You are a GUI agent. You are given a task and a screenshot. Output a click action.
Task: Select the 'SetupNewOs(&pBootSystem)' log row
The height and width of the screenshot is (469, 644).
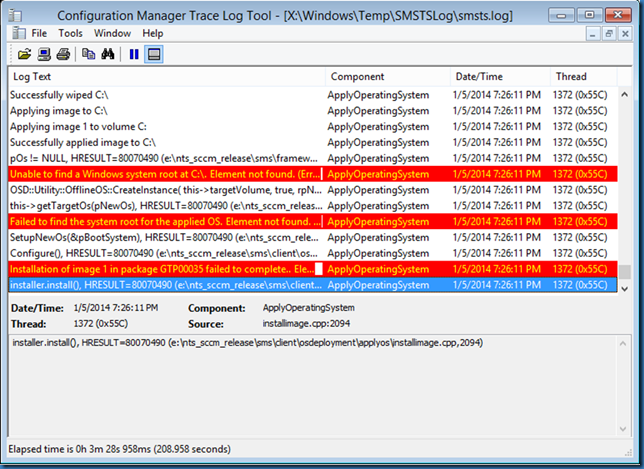coord(313,237)
